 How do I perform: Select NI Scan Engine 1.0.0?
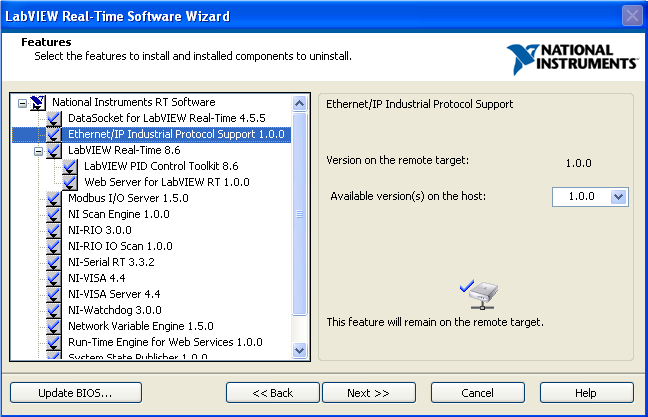(119, 214)
